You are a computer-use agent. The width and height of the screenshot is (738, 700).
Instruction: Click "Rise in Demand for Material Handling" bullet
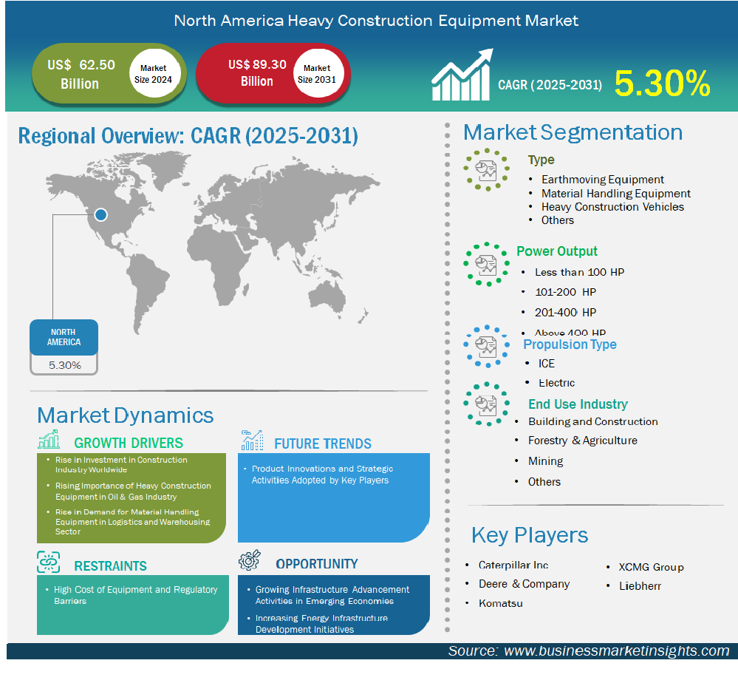pos(132,521)
